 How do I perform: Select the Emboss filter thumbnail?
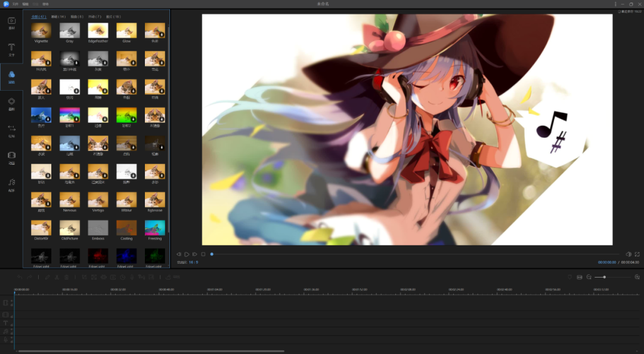(98, 228)
